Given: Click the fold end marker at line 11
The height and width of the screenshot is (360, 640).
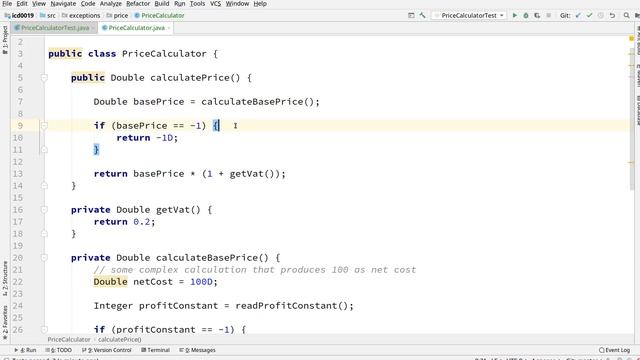Looking at the screenshot, I should click(44, 150).
